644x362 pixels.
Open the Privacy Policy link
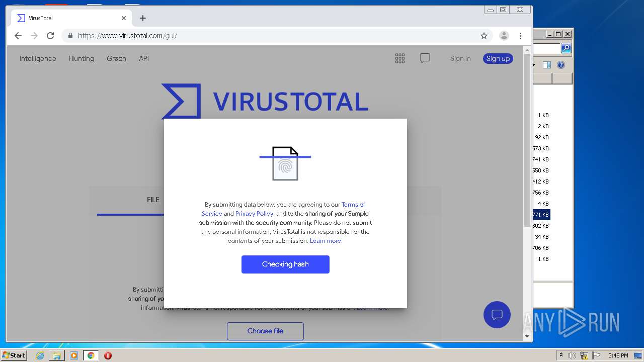(x=254, y=214)
